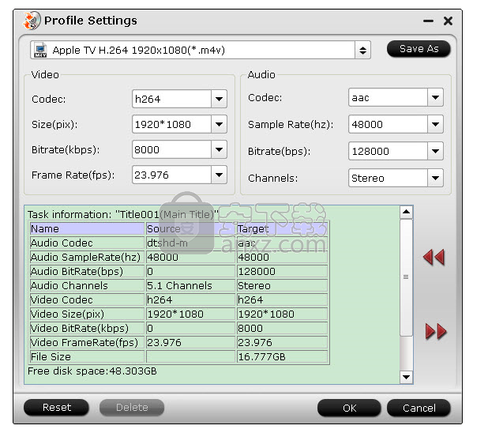Viewport: 488px width, 448px height.
Task: Click the Task information title text
Action: pyautogui.click(x=123, y=215)
